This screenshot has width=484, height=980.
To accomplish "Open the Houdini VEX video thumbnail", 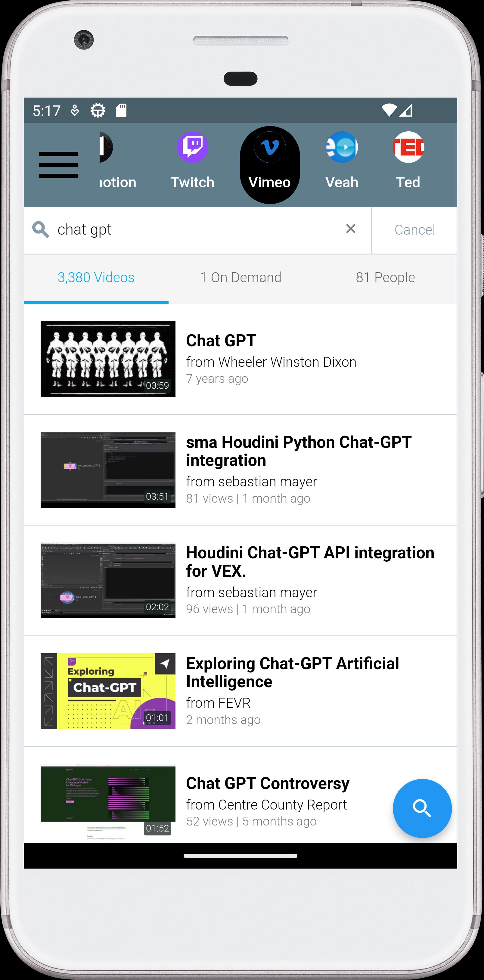I will [108, 580].
